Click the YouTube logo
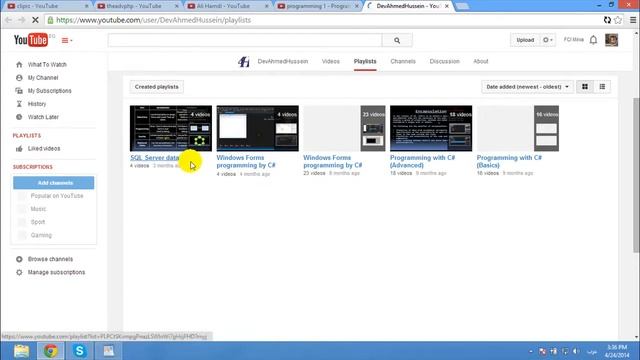This screenshot has height=360, width=640. (x=31, y=40)
